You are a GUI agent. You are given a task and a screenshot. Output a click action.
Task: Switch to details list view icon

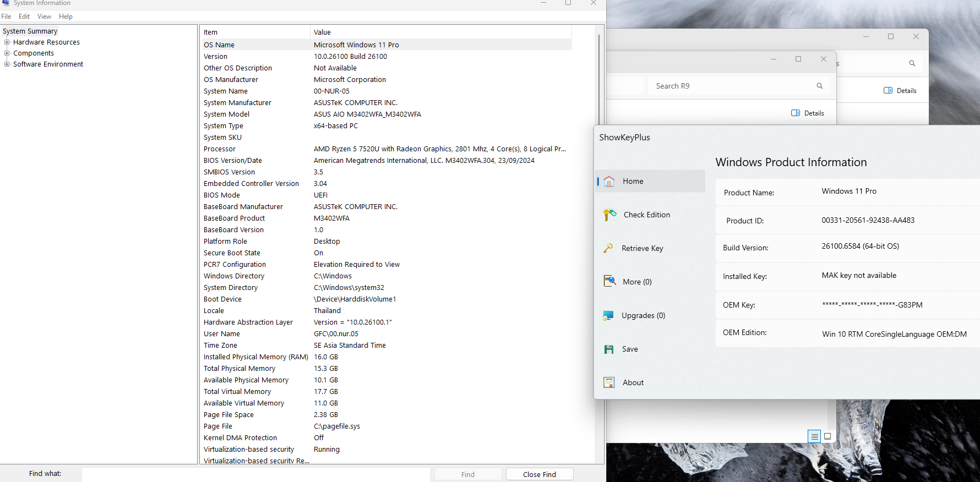[x=814, y=436]
